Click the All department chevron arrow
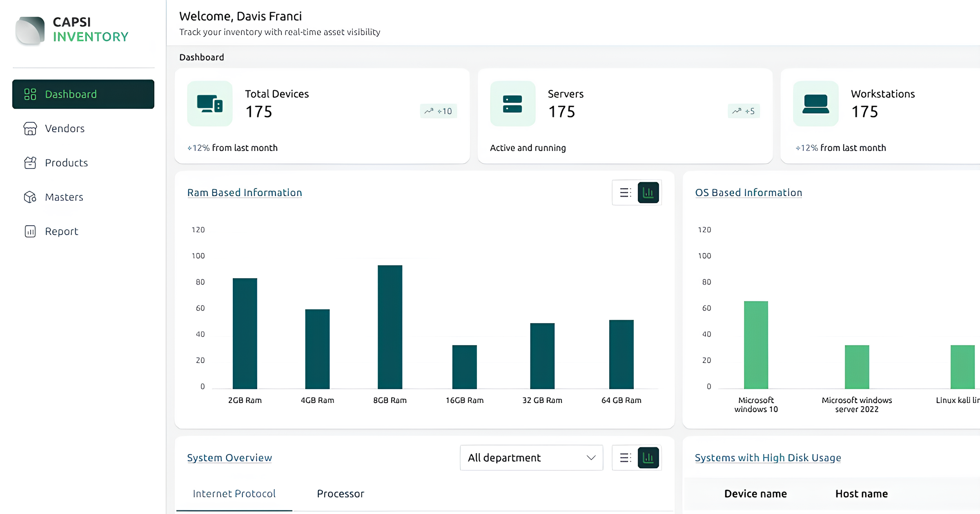The image size is (980, 514). 591,458
